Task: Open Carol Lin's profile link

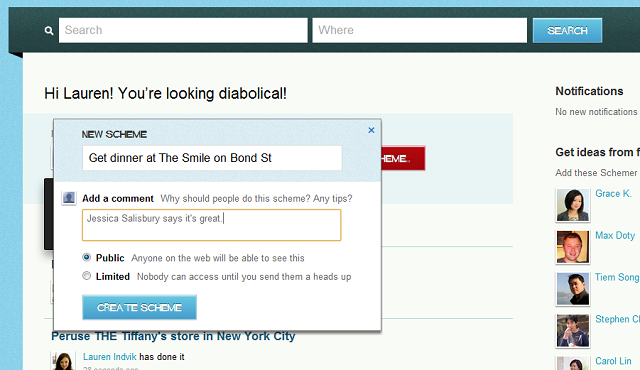Action: [x=613, y=361]
